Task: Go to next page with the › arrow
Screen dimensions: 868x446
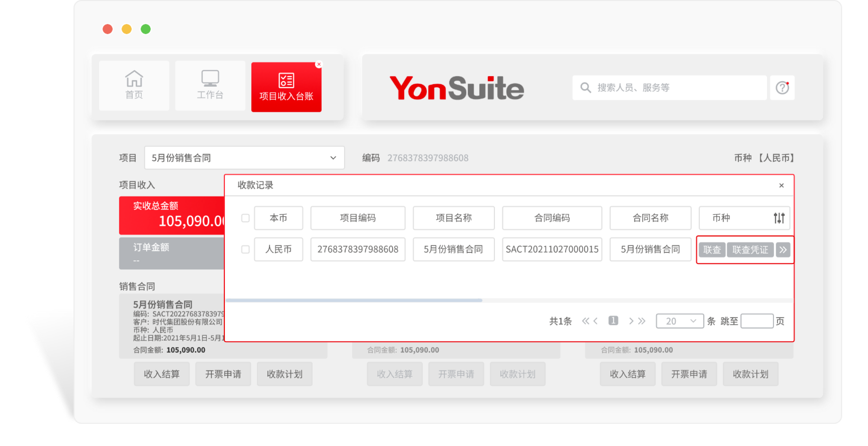Action: 631,321
